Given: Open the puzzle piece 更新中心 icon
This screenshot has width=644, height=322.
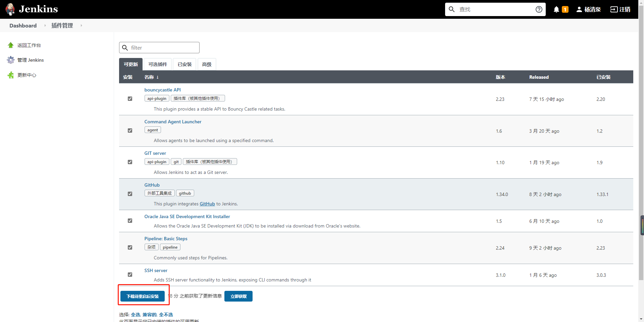Looking at the screenshot, I should pyautogui.click(x=11, y=75).
